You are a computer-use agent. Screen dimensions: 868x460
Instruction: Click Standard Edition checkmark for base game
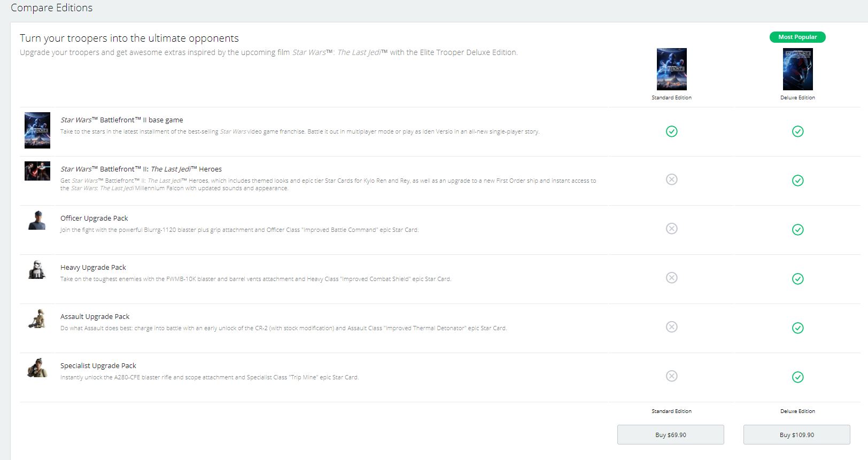click(672, 131)
